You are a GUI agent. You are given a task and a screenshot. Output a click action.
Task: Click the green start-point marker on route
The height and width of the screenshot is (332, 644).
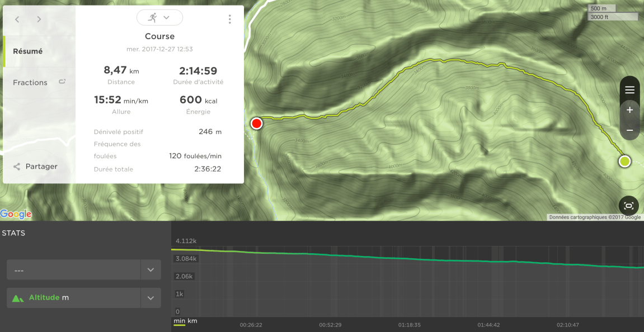point(624,162)
